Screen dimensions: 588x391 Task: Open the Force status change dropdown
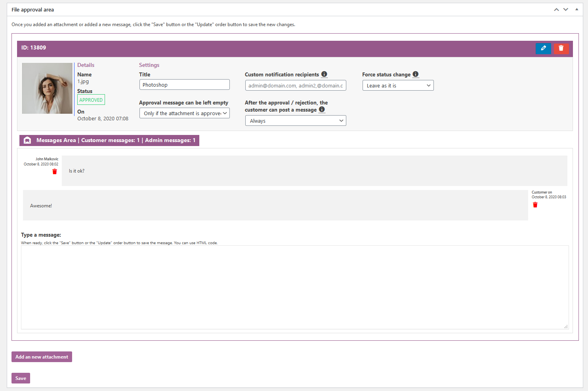pos(398,85)
